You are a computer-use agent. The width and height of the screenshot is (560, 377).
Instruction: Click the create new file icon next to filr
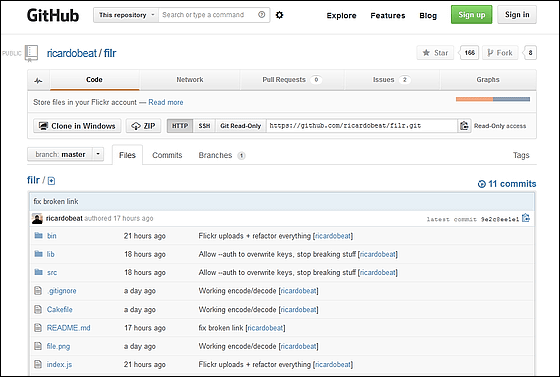[x=51, y=181]
